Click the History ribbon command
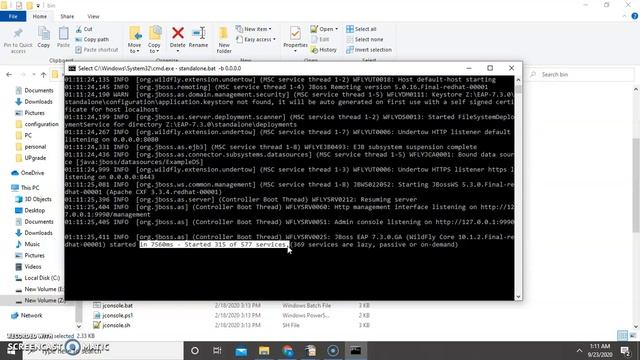Image resolution: width=640 pixels, height=360 pixels. click(x=324, y=49)
